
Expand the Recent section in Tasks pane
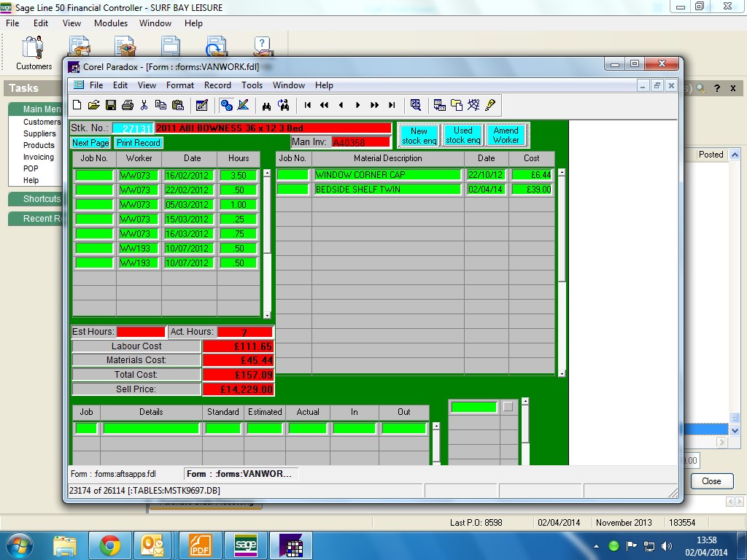click(x=38, y=219)
